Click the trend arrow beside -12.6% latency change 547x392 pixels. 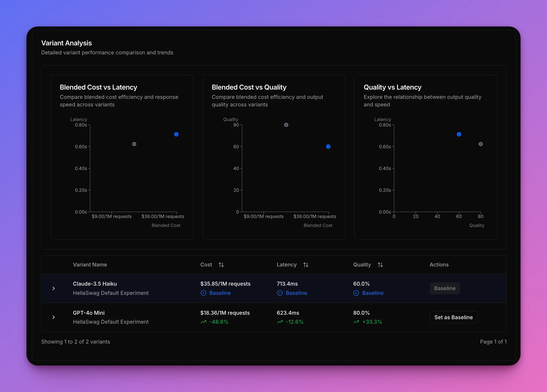point(280,322)
